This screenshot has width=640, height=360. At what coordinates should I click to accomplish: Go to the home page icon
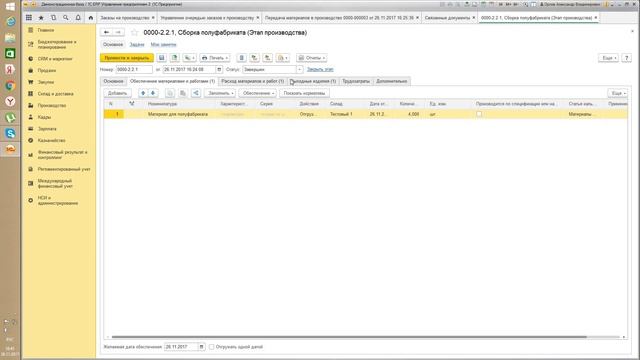[91, 18]
